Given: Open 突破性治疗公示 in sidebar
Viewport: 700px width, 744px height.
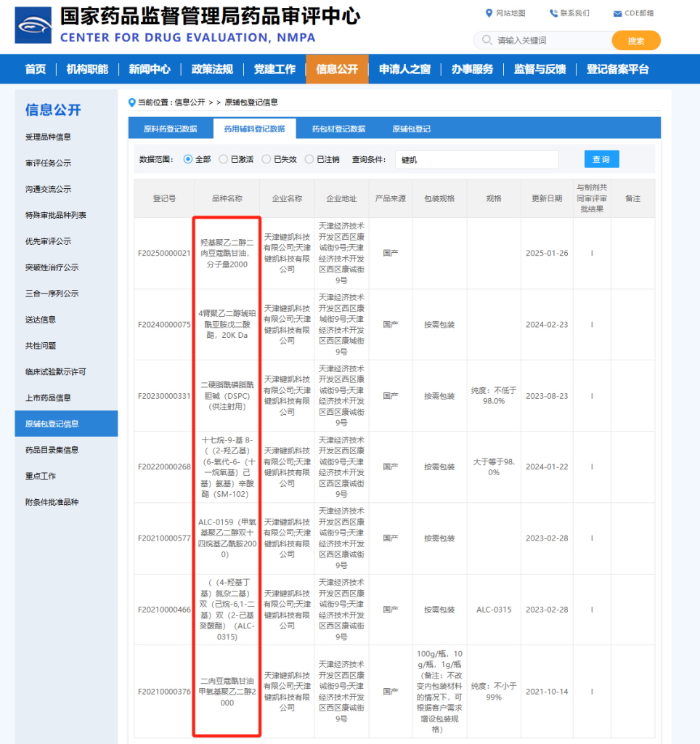Looking at the screenshot, I should click(x=52, y=267).
